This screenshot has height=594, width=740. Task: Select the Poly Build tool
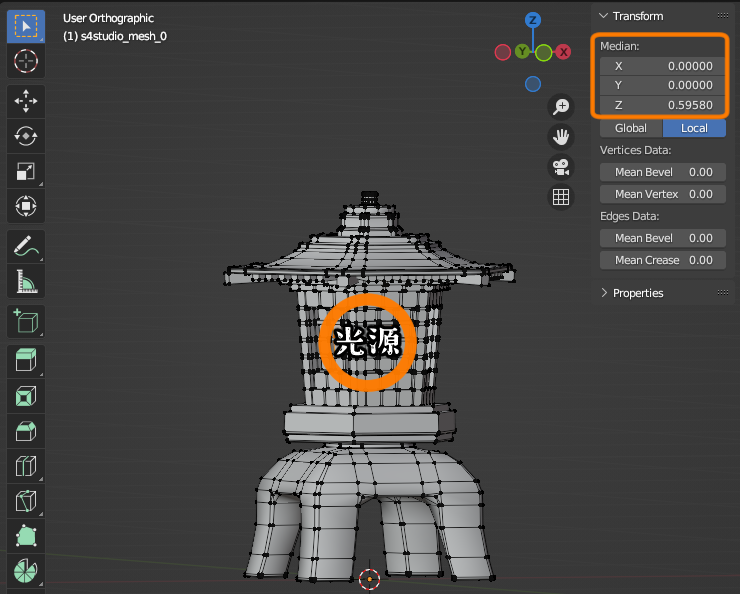[26, 536]
